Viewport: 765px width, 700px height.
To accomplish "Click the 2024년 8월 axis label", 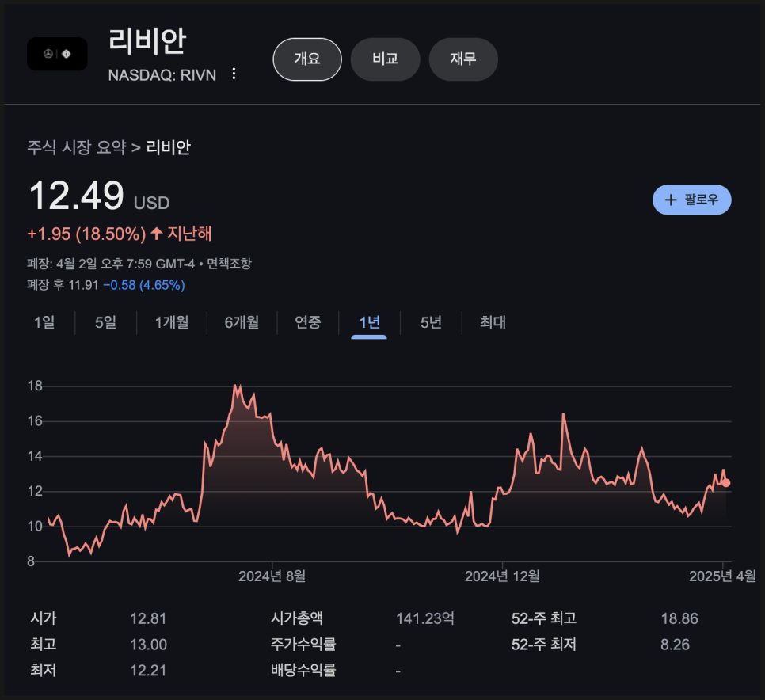I will 272,576.
